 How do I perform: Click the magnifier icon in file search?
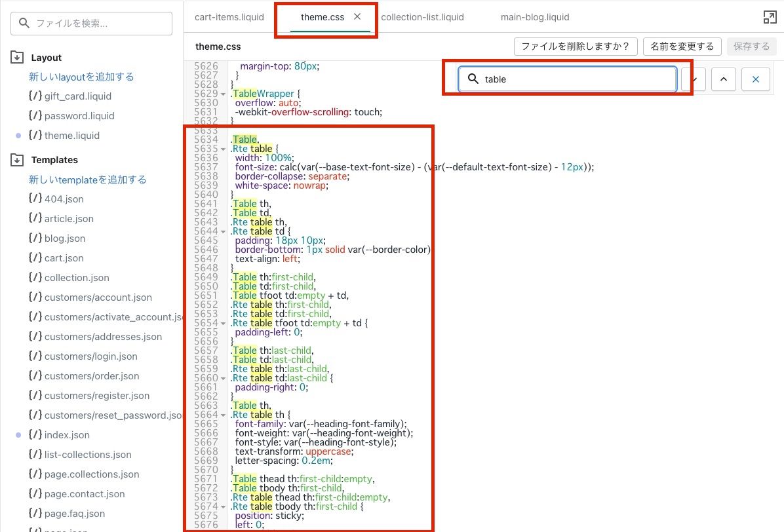pyautogui.click(x=24, y=23)
